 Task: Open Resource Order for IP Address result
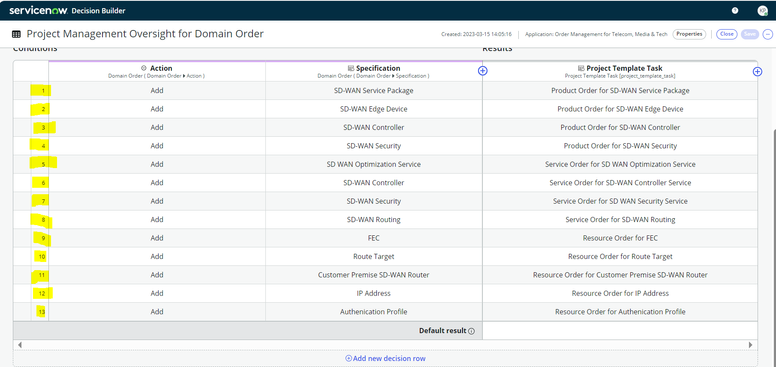pyautogui.click(x=620, y=293)
